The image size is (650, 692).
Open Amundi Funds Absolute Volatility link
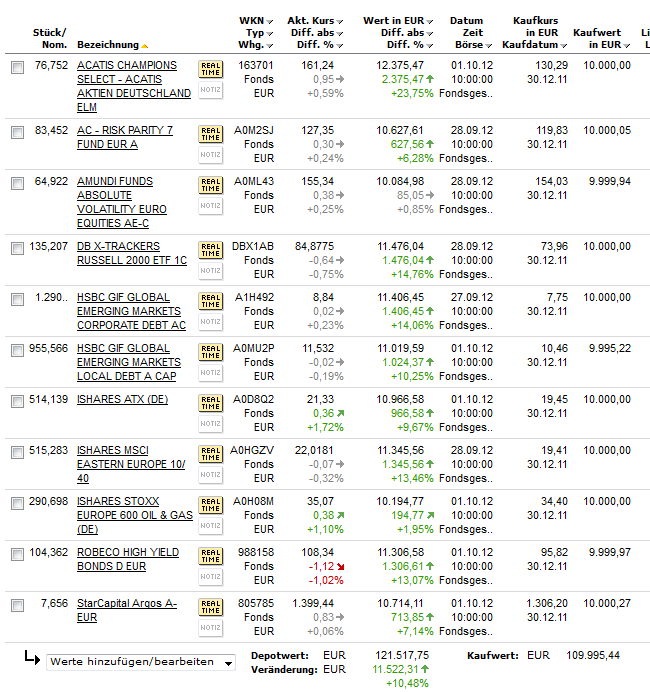(x=122, y=202)
